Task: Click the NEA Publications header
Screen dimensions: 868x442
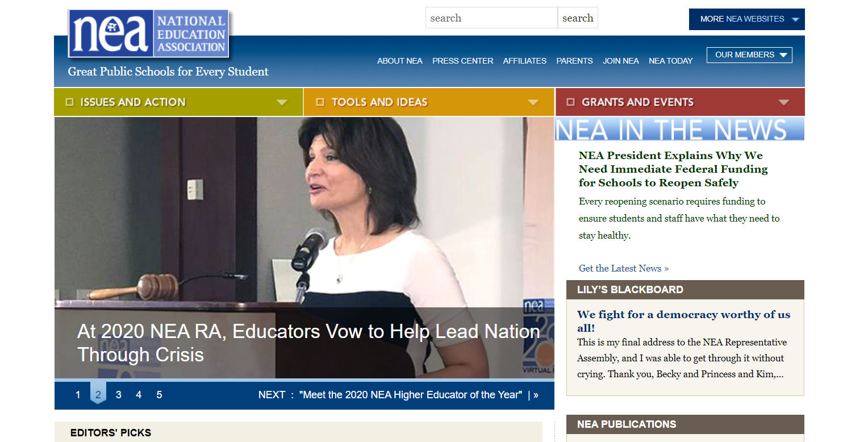Action: pos(685,424)
